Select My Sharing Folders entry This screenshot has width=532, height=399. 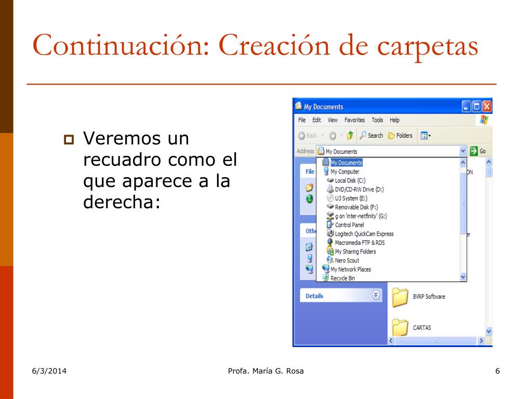coord(355,251)
